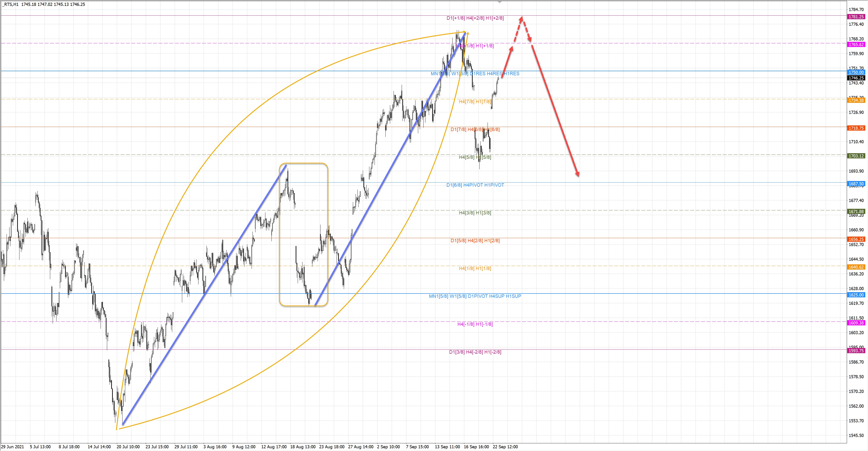
Task: Click current price label 1746.25
Action: tap(856, 78)
